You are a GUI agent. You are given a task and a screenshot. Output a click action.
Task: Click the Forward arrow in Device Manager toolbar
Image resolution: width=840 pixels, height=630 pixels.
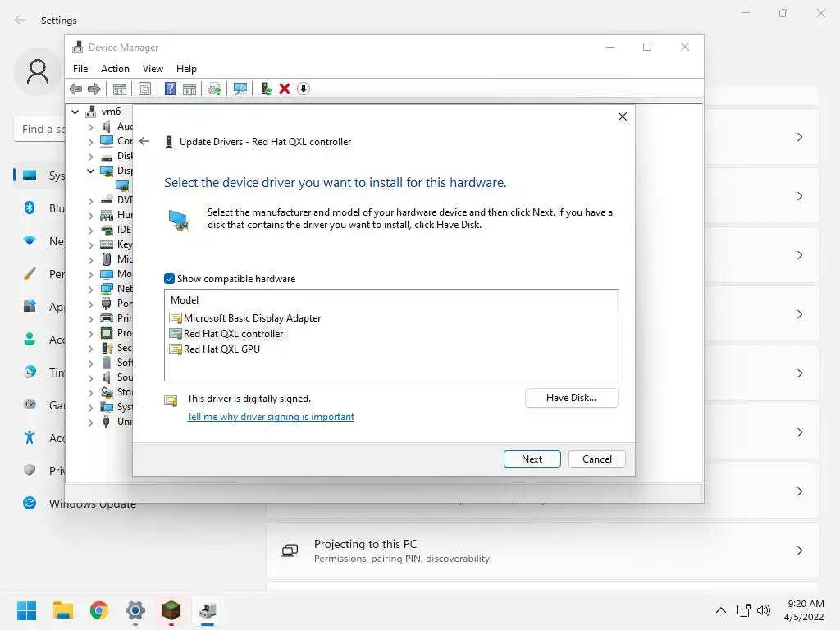(94, 89)
